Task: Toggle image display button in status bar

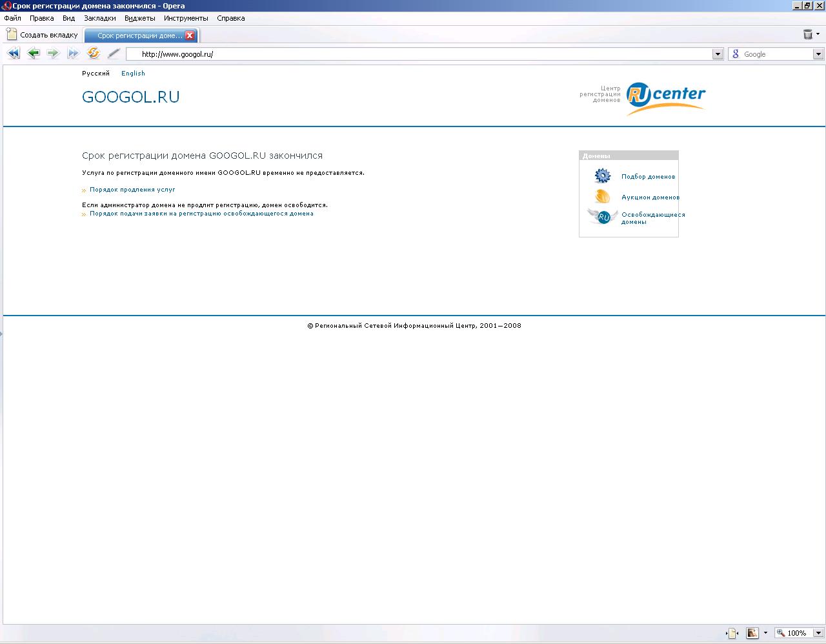Action: coord(752,633)
